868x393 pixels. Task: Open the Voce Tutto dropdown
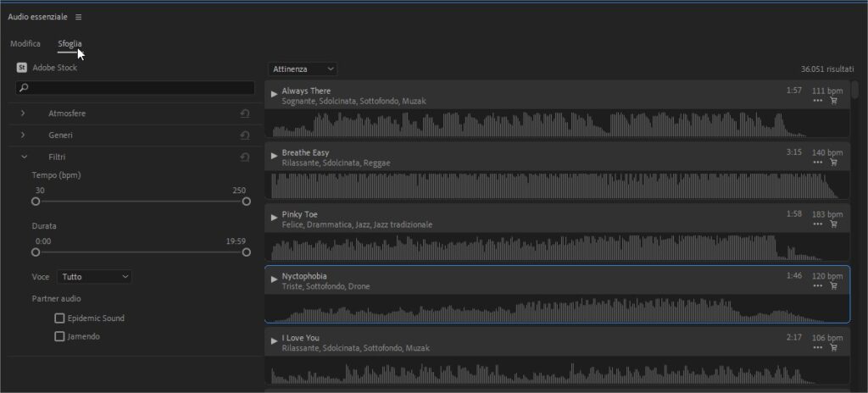coord(95,277)
